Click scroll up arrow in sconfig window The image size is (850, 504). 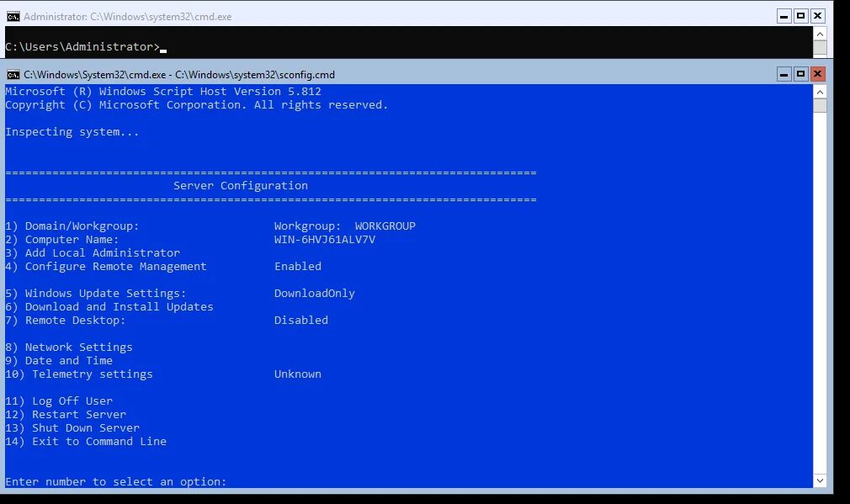[x=820, y=92]
